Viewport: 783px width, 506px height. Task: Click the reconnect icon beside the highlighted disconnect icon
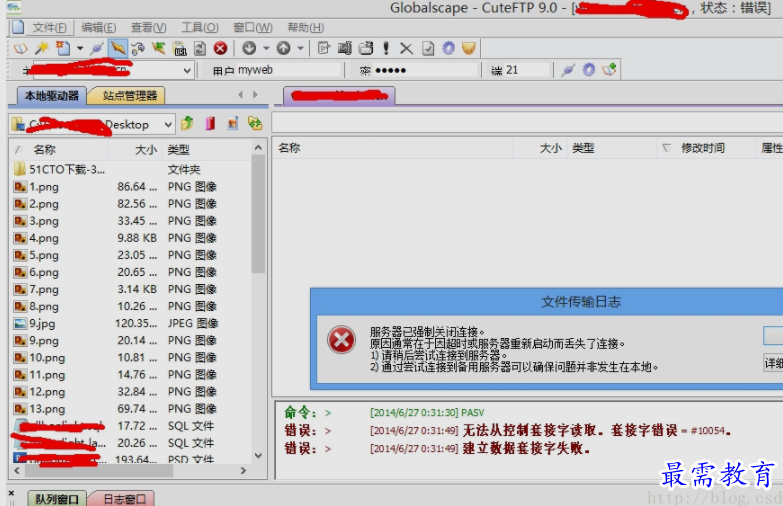click(x=138, y=48)
